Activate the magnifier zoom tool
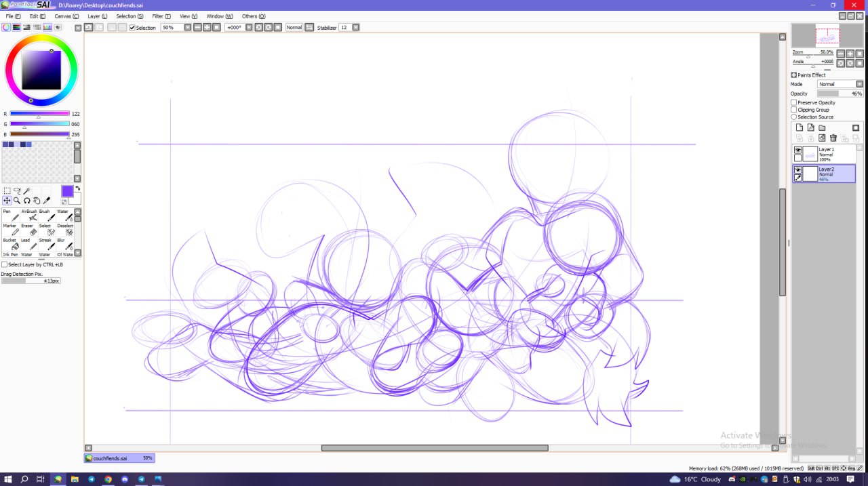The width and height of the screenshot is (868, 486). [x=17, y=201]
